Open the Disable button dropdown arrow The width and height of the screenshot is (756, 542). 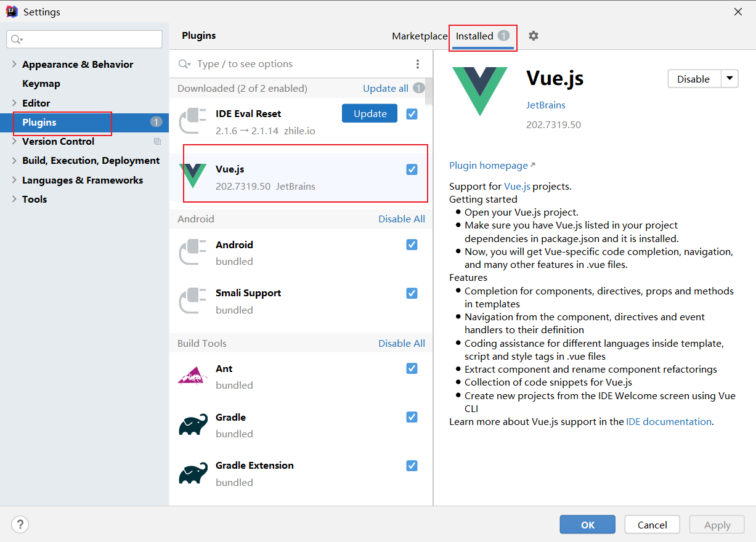point(730,79)
